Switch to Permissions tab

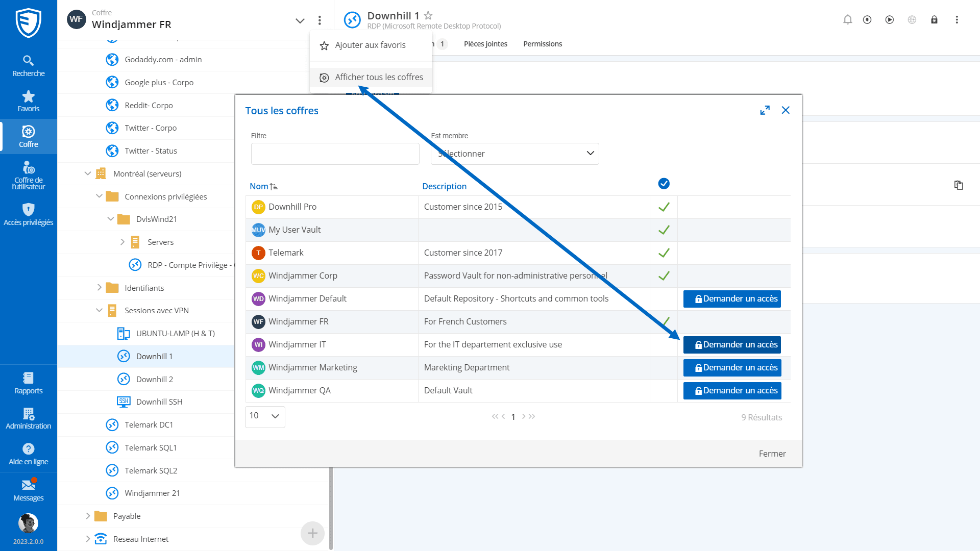click(x=542, y=44)
